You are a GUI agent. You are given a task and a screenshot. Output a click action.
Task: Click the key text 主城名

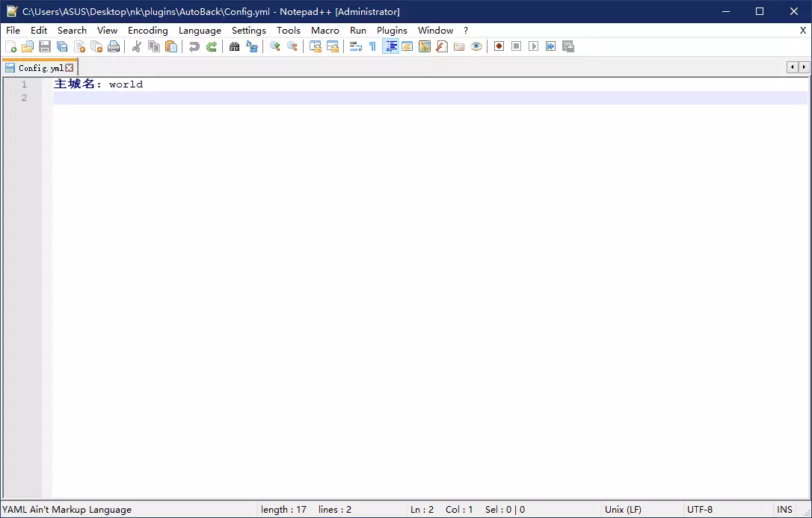click(x=75, y=84)
